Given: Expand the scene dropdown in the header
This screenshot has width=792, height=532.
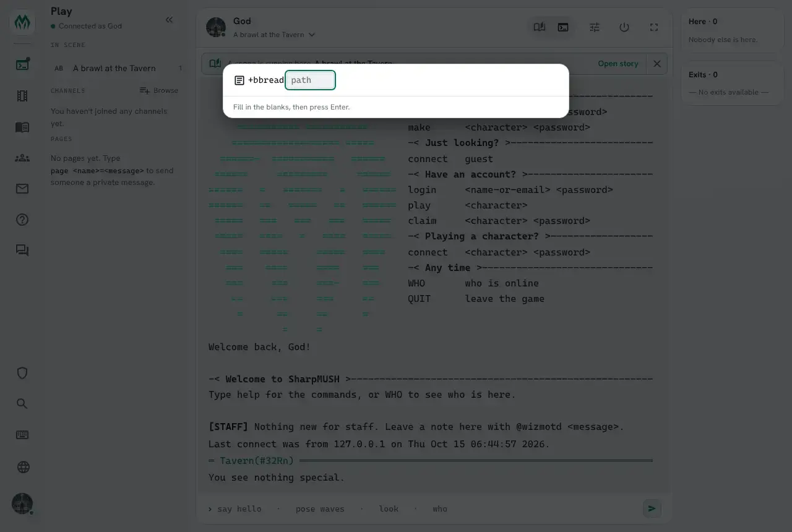Looking at the screenshot, I should click(274, 35).
